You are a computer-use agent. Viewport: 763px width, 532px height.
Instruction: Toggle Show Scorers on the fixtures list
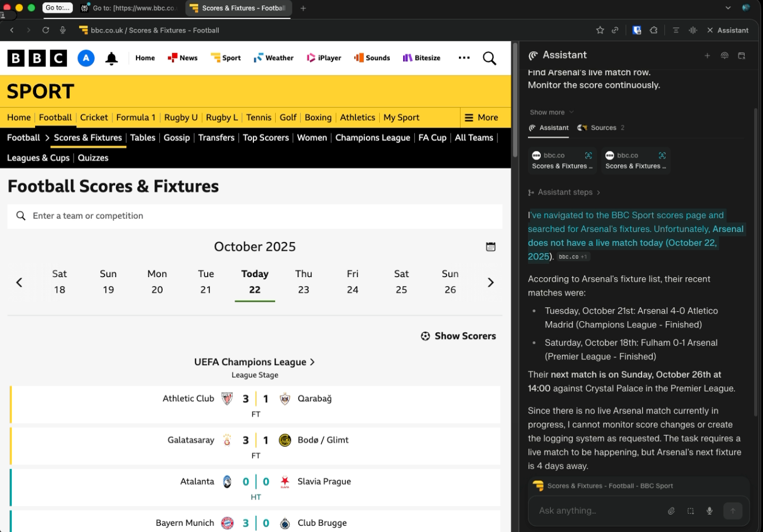pyautogui.click(x=458, y=336)
